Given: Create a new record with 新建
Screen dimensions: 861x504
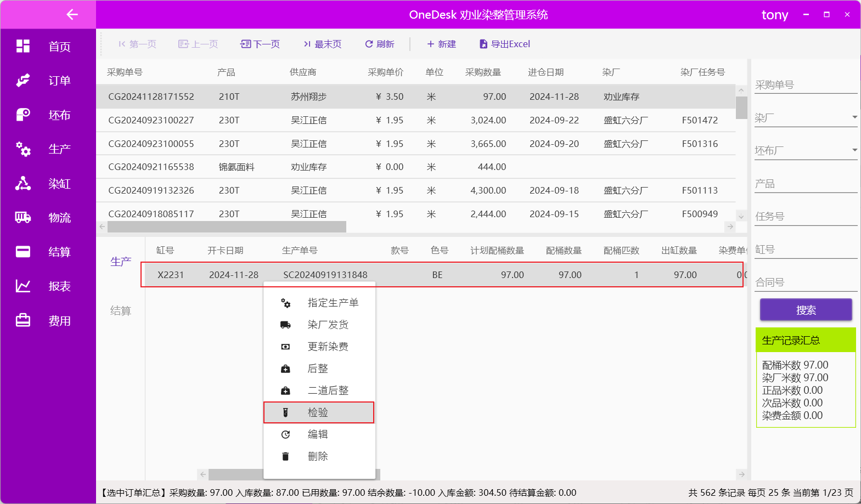Looking at the screenshot, I should (442, 44).
